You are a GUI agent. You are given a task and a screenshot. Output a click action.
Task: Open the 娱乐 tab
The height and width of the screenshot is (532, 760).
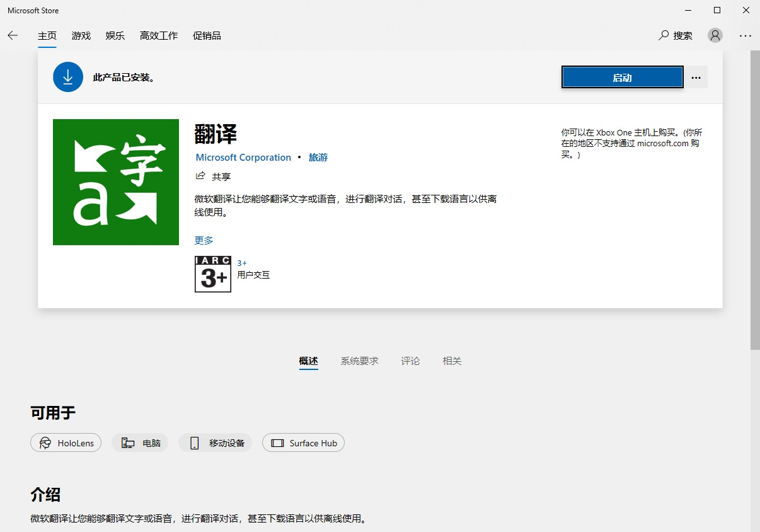point(115,36)
